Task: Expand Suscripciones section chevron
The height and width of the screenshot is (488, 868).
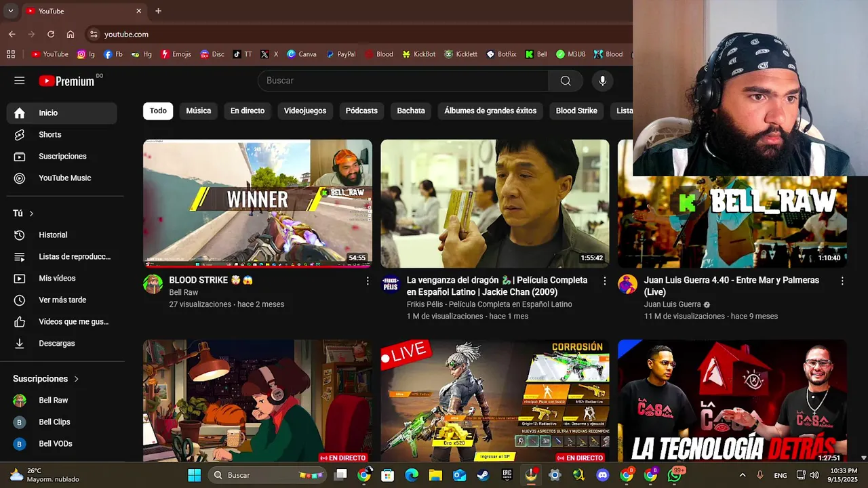Action: 77,379
